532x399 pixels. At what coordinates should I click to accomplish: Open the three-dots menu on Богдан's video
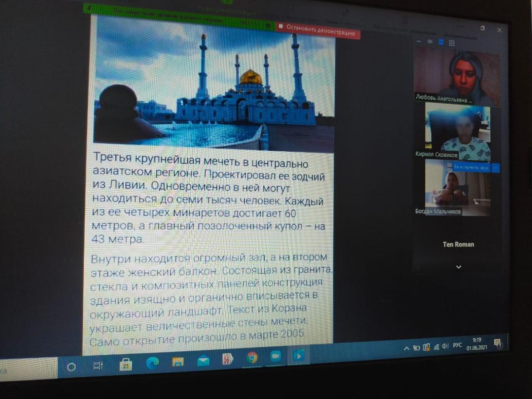[496, 168]
